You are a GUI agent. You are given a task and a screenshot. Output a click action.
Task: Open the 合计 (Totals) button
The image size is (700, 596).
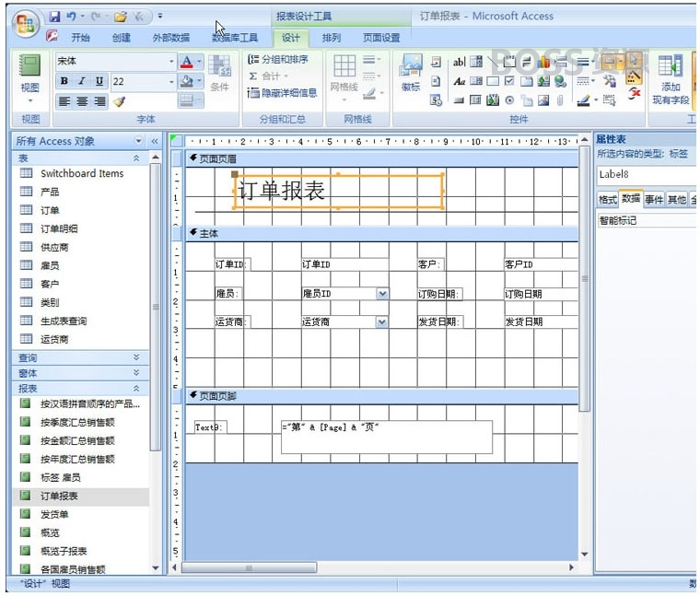[268, 76]
